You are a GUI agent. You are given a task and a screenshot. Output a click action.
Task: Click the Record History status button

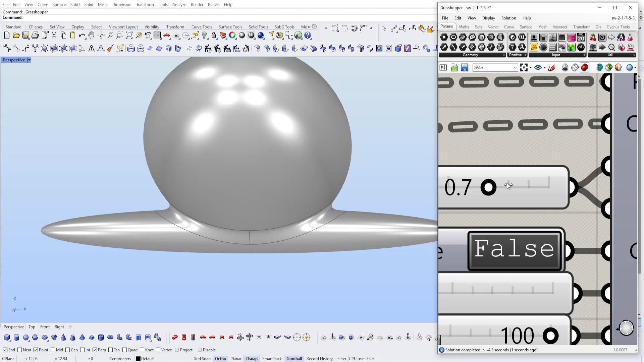tap(319, 359)
